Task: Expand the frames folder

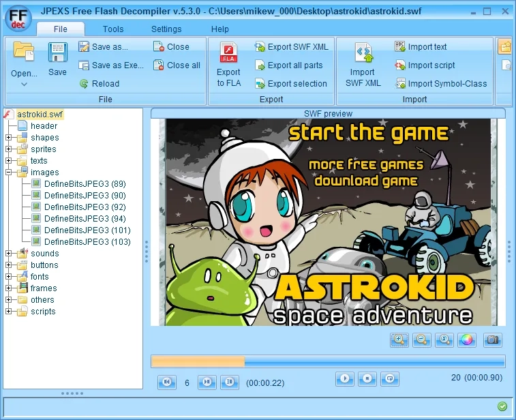Action: coord(9,288)
